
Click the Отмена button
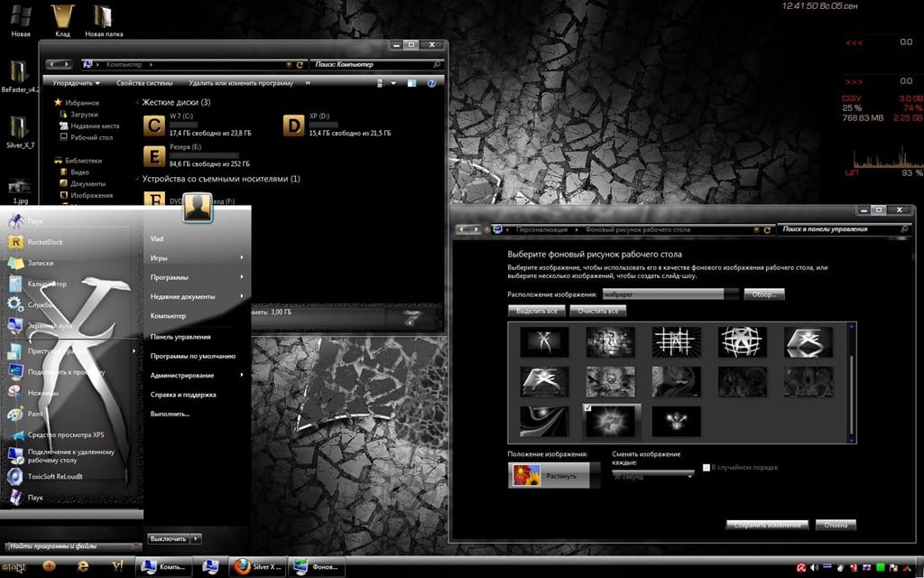coord(836,525)
